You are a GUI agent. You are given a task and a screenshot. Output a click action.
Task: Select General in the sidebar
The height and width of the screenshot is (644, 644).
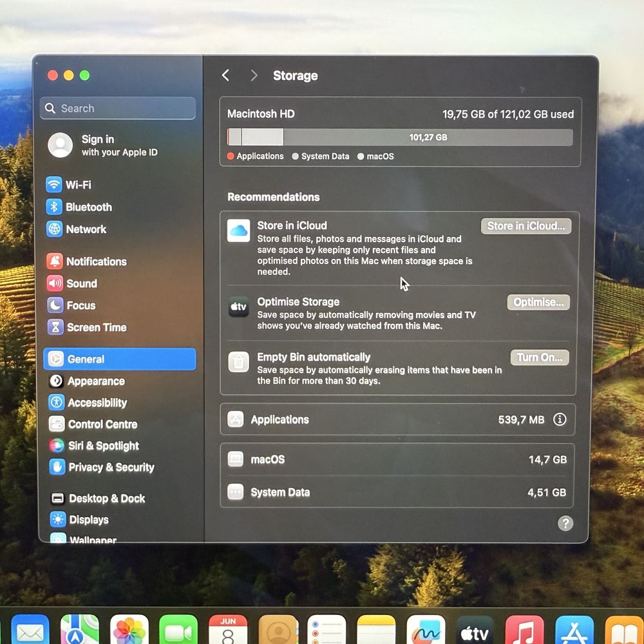click(120, 359)
